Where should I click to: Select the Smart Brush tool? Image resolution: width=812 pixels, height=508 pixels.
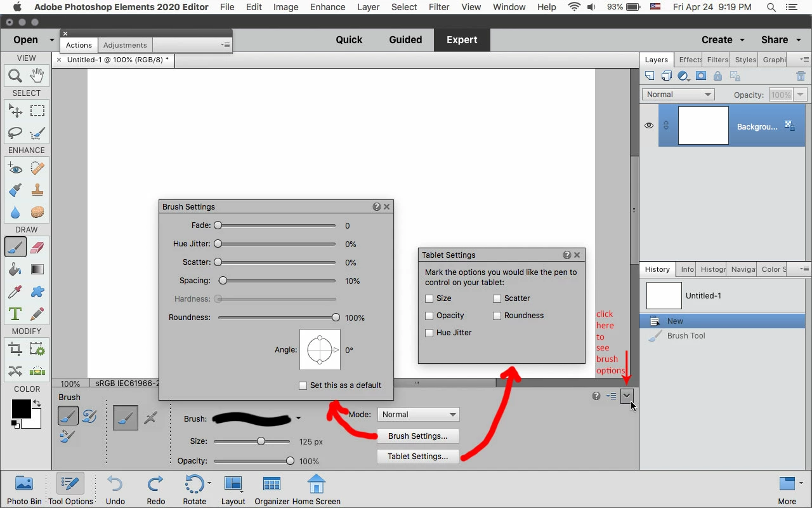[15, 190]
